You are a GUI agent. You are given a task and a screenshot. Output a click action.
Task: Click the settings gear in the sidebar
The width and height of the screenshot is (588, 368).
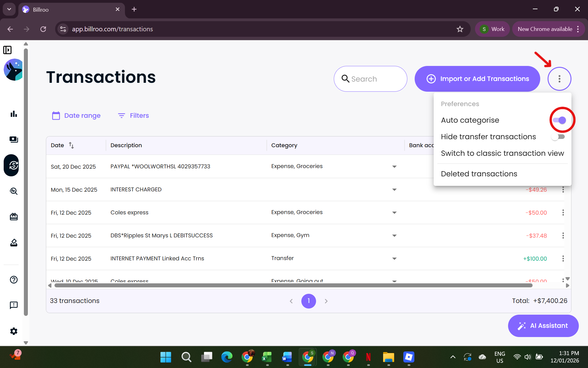(13, 331)
